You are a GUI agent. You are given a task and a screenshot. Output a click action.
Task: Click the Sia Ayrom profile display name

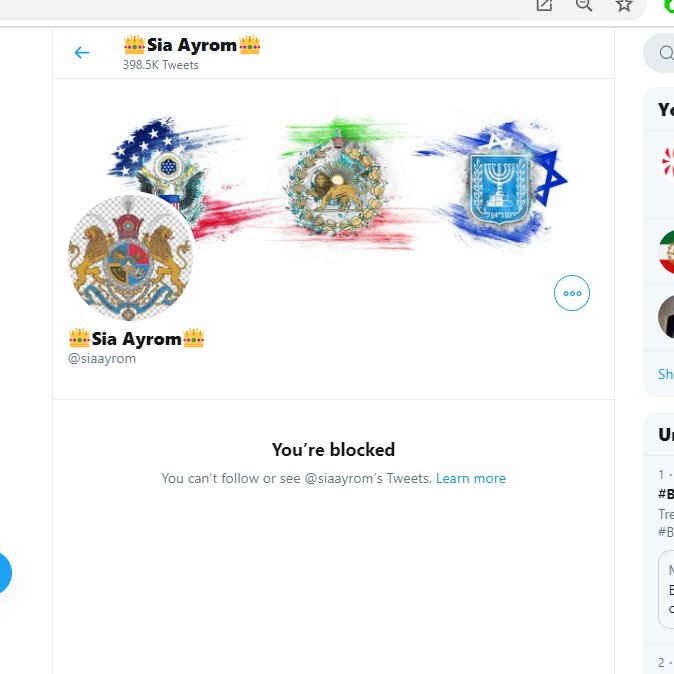(x=136, y=339)
